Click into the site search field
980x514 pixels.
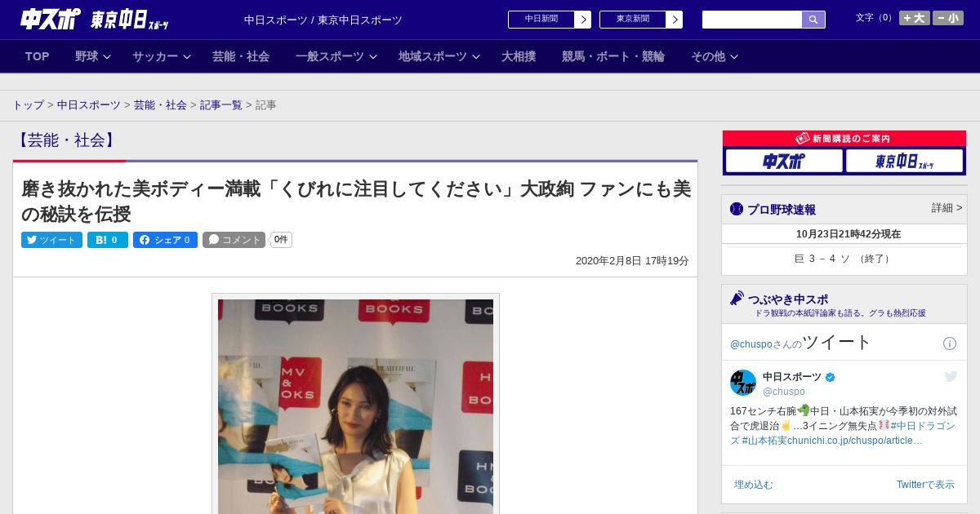(752, 20)
